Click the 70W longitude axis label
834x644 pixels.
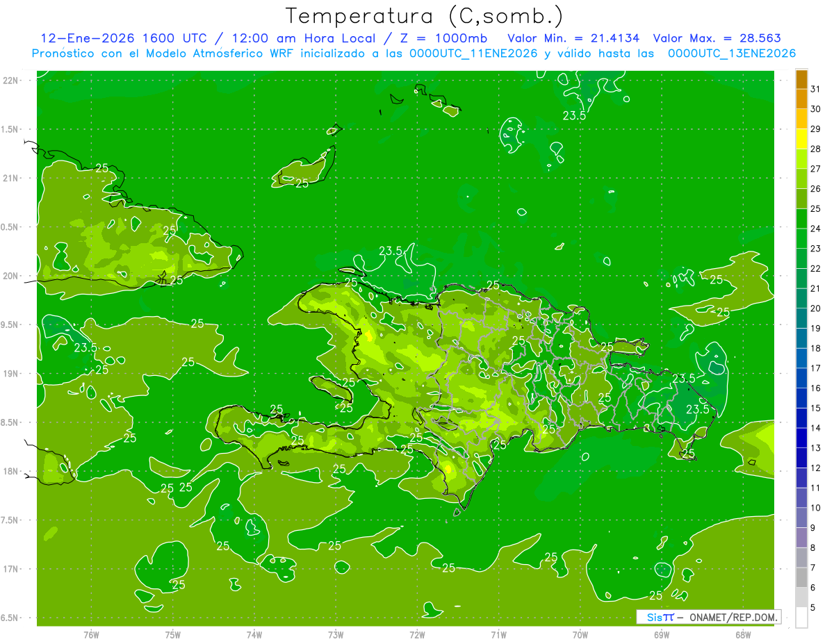[x=580, y=635]
